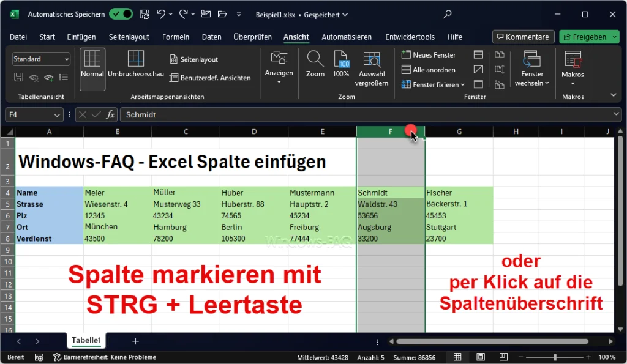This screenshot has width=627, height=364.
Task: Click the Kommentare button
Action: [x=523, y=37]
